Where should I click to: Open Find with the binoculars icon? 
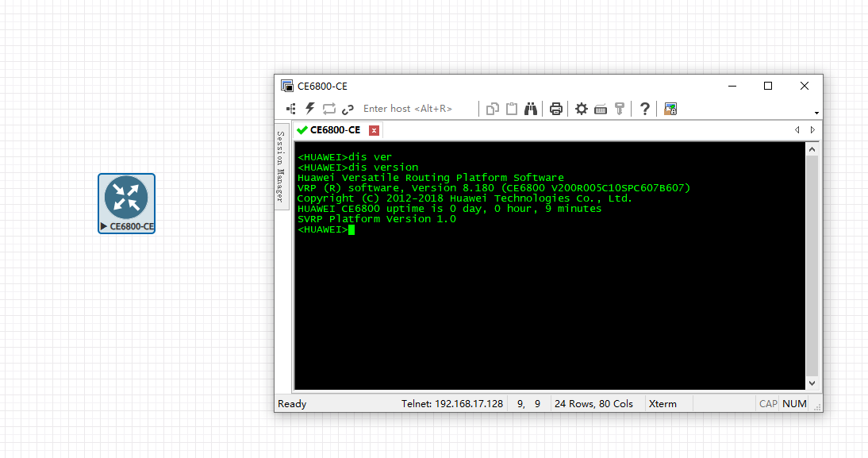(531, 109)
